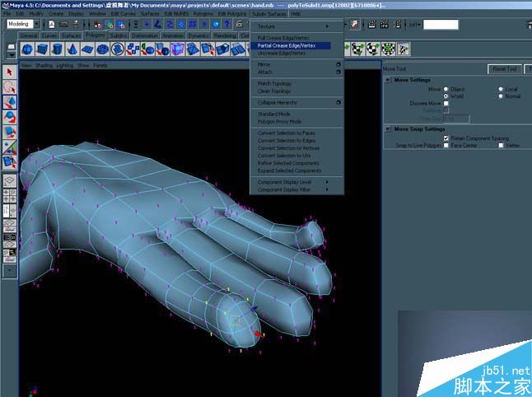Choose Uncrease Edge/Vertex menu item
Screen dimensions: 532x397
point(282,54)
